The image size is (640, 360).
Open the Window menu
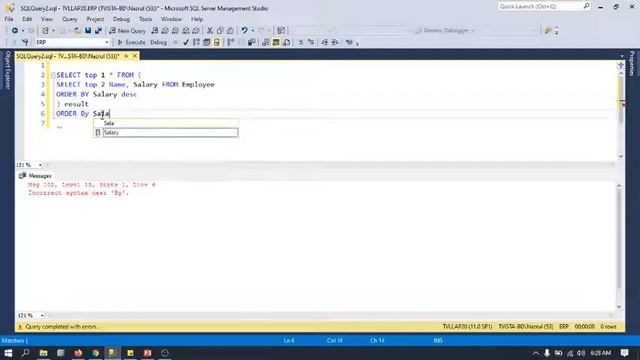(x=171, y=19)
